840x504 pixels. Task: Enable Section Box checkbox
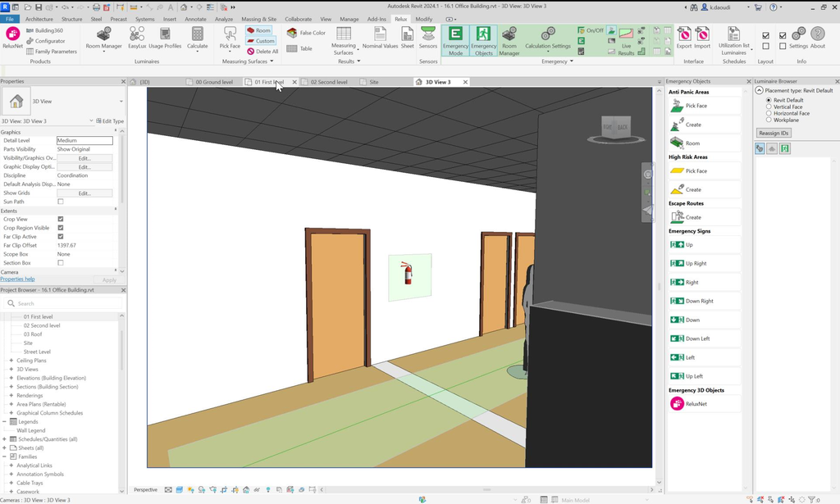(x=61, y=263)
